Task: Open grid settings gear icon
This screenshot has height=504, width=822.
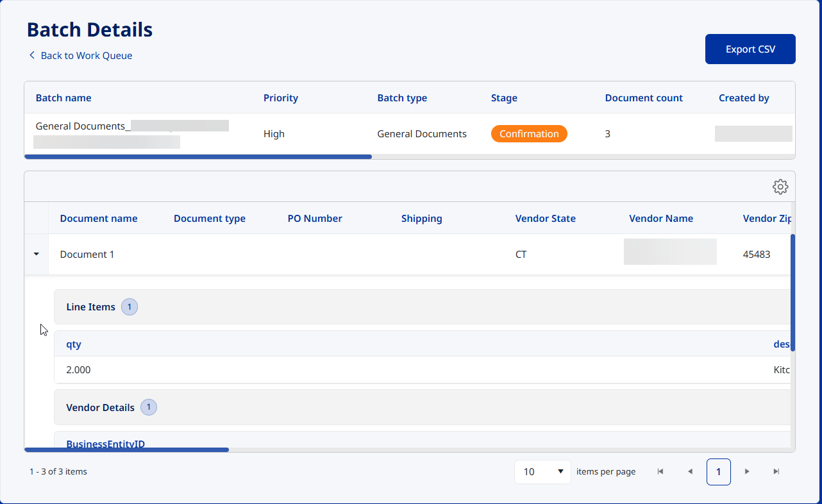Action: (780, 187)
